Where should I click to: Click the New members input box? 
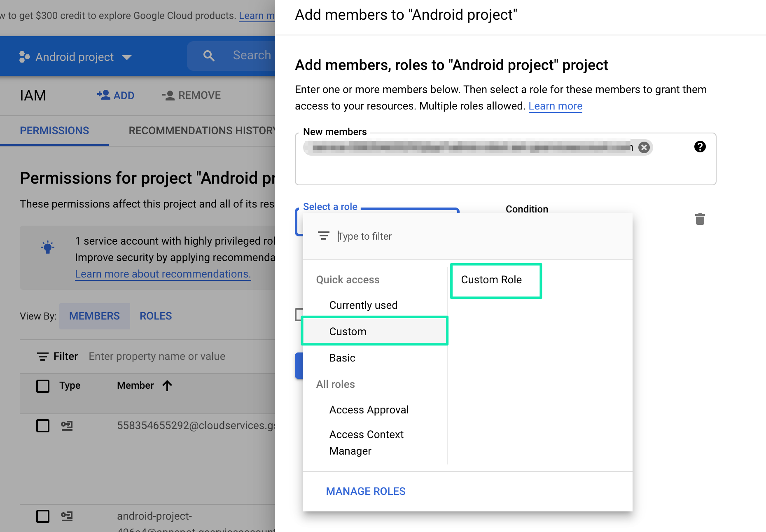(x=506, y=159)
